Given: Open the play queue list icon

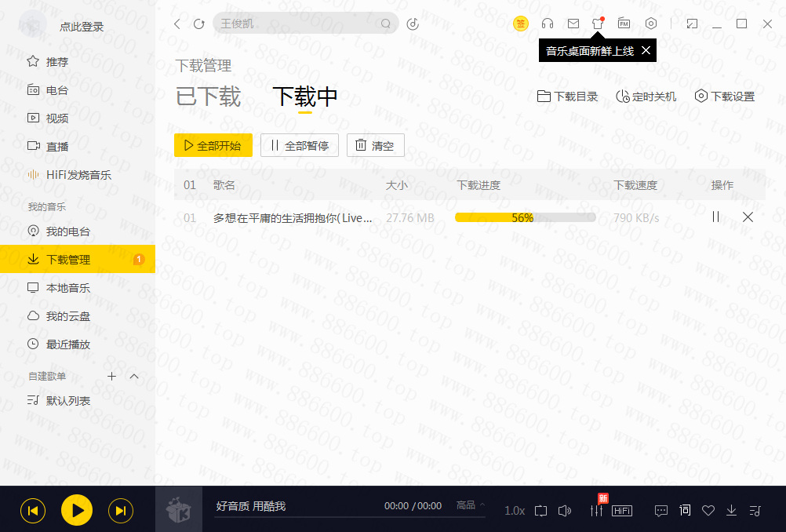Looking at the screenshot, I should click(755, 511).
